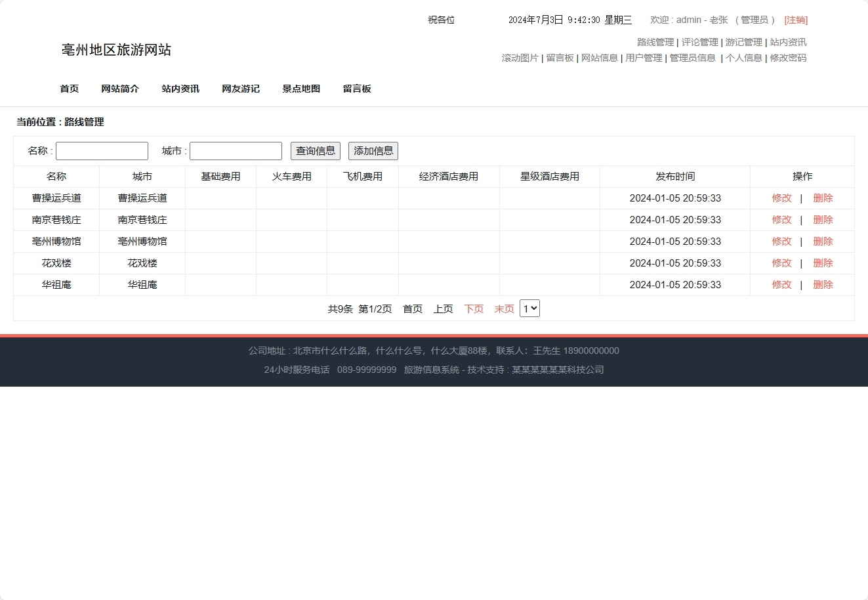Click the 添加信息 button

373,151
